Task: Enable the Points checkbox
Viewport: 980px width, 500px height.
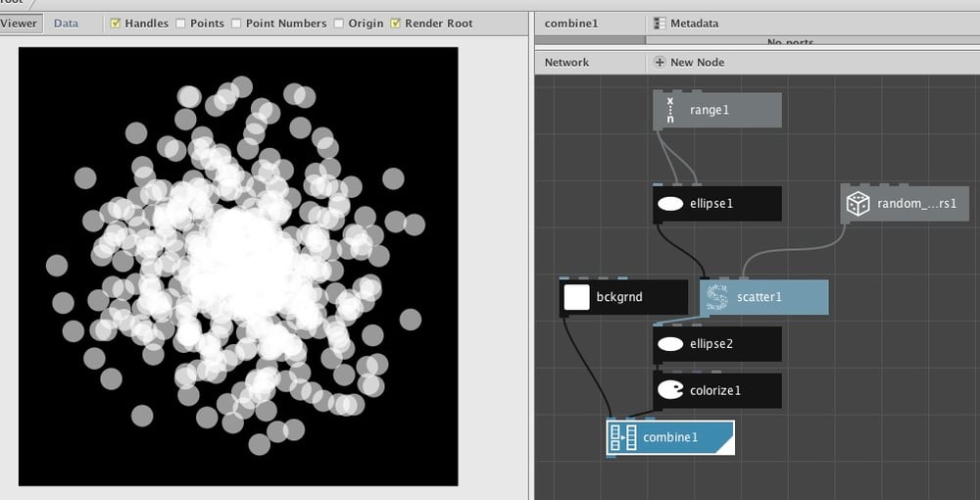Action: 180,24
